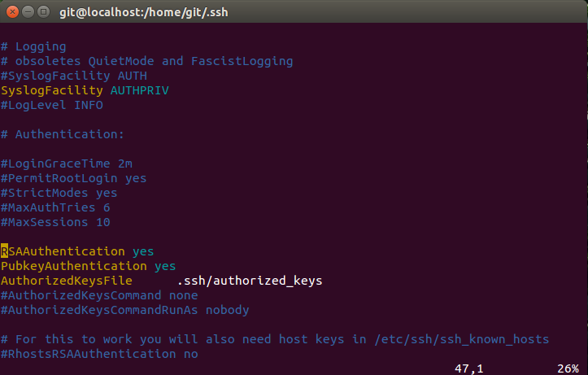588x375 pixels.
Task: Click the #MaxSessions 10 line
Action: 55,222
